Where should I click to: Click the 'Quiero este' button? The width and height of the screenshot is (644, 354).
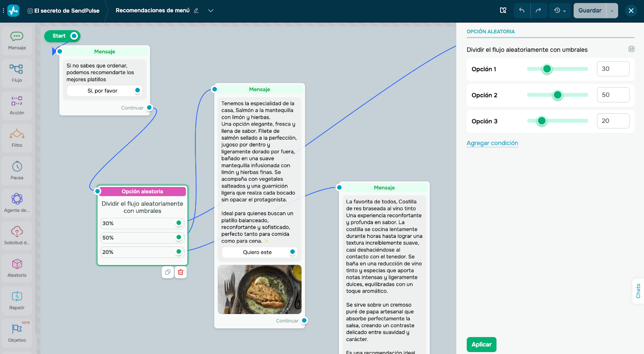pos(260,252)
